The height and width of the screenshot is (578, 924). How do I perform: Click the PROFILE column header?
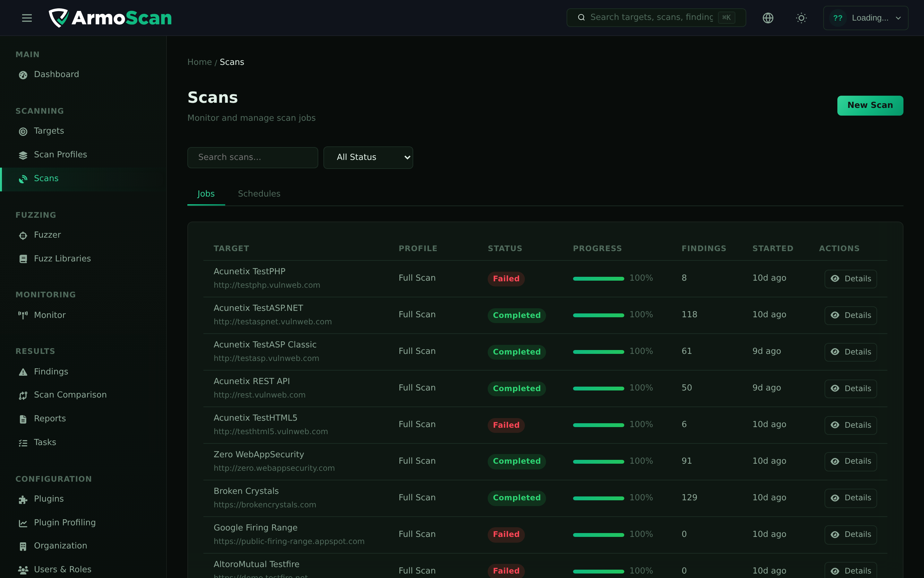[418, 249]
